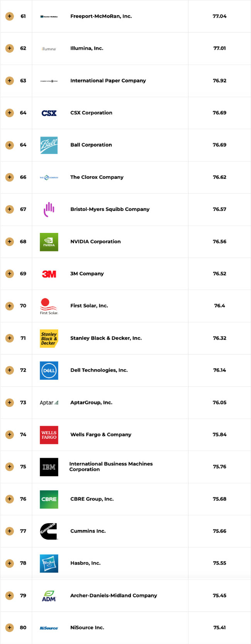The image size is (251, 644).
Task: Expand the CSX Corporation row
Action: coord(10,113)
